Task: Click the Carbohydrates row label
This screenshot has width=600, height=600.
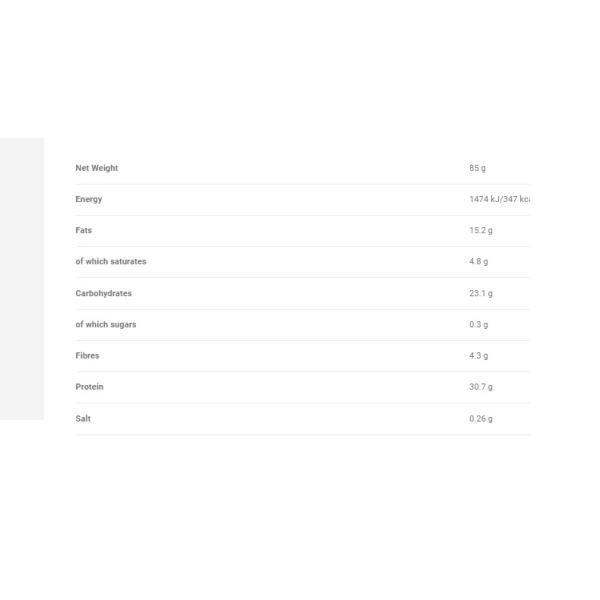Action: click(x=103, y=293)
